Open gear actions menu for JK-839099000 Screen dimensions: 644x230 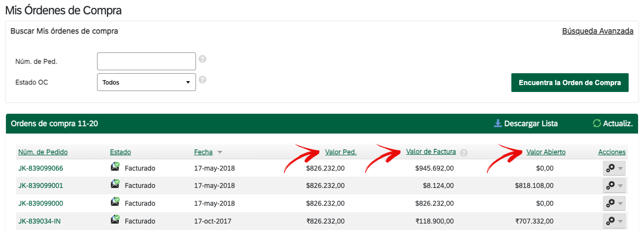(614, 203)
